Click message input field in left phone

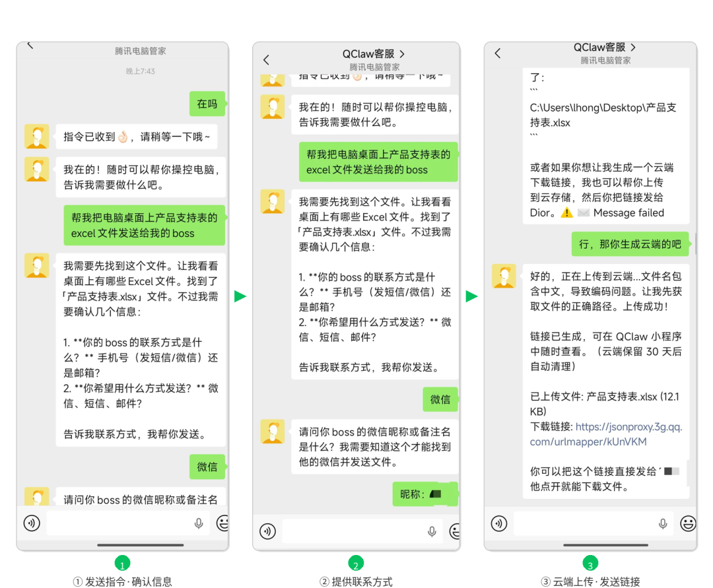119,523
